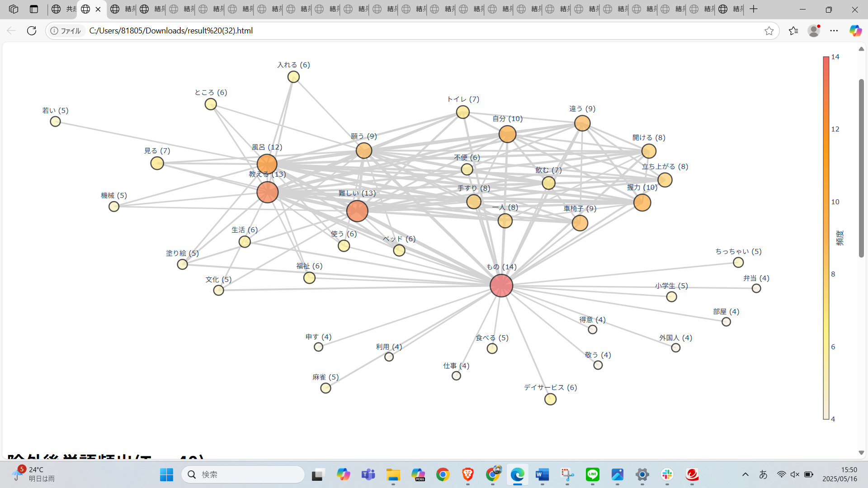868x488 pixels.
Task: Open the Windows taskbar search box
Action: pos(243,474)
